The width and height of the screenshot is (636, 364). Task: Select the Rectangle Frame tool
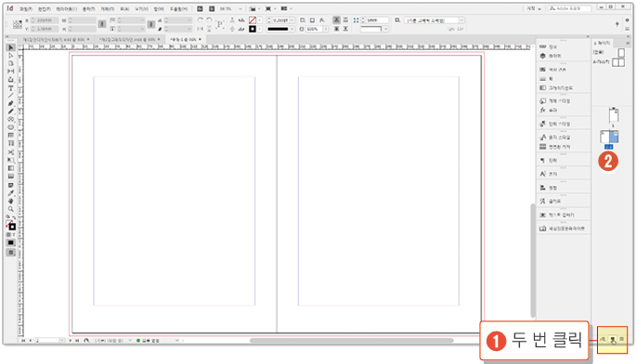coord(11,120)
